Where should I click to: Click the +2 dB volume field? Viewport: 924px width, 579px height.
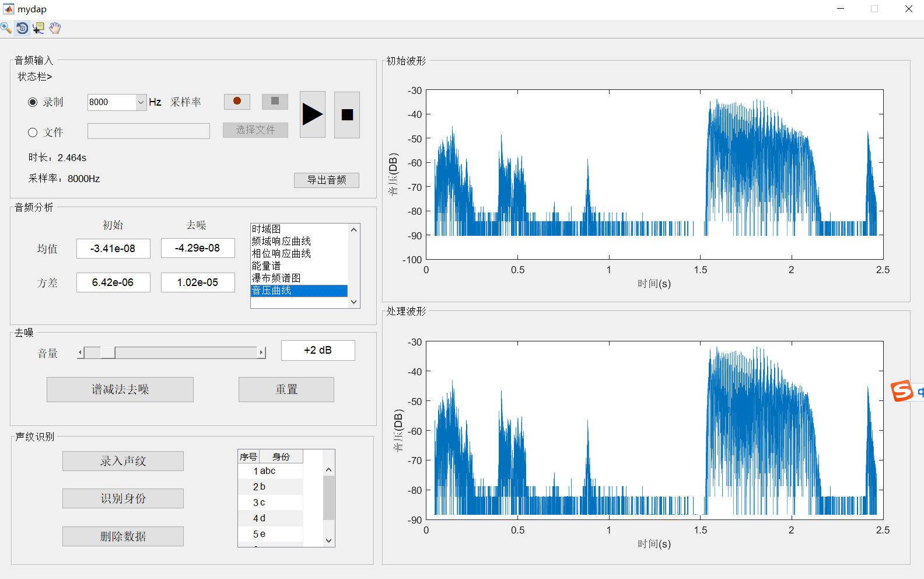(x=318, y=350)
